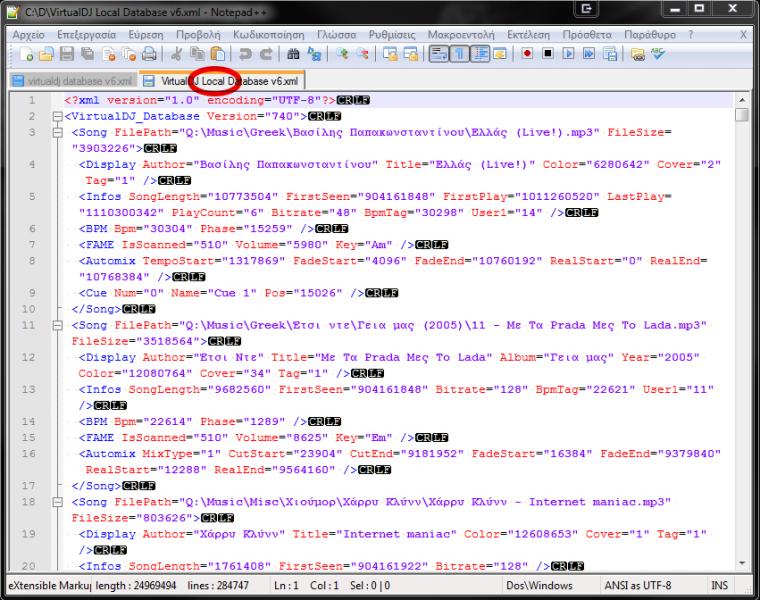Click the Save toolbar icon

coord(67,54)
